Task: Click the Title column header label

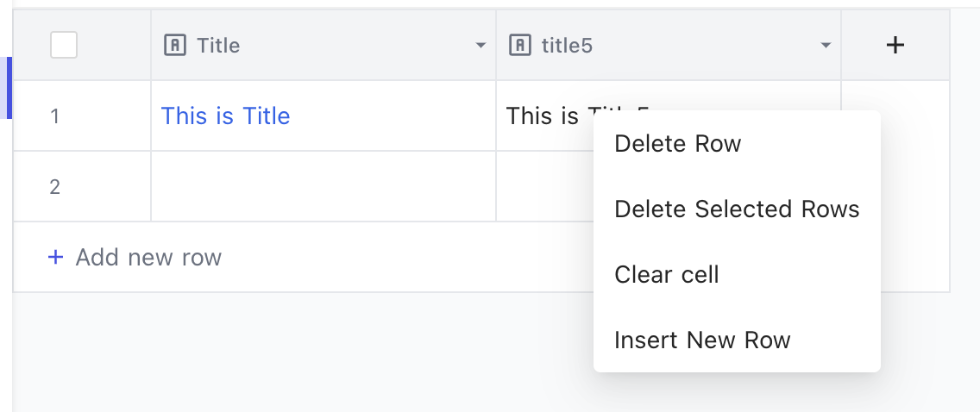Action: tap(218, 45)
